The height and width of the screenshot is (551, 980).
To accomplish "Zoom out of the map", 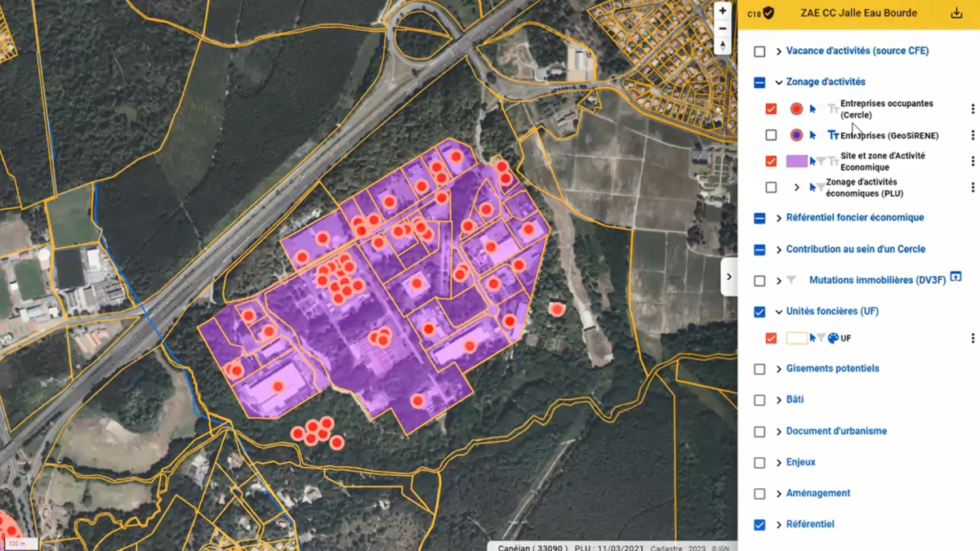I will [x=722, y=29].
